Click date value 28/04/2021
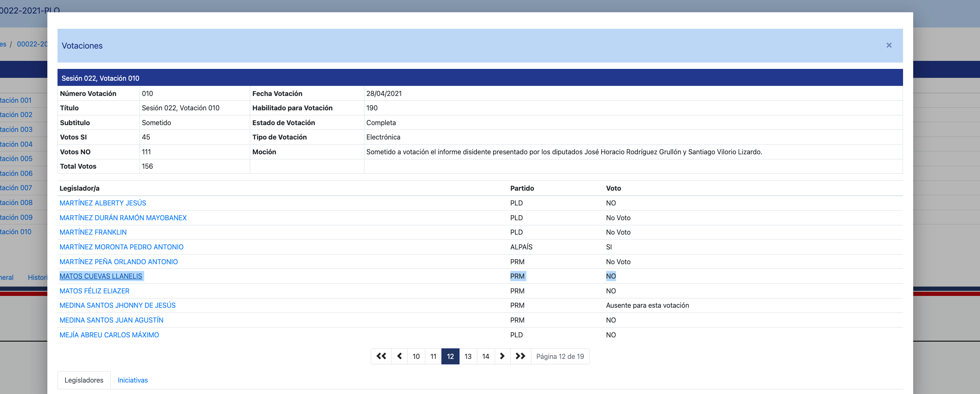This screenshot has width=980, height=394. (x=384, y=93)
